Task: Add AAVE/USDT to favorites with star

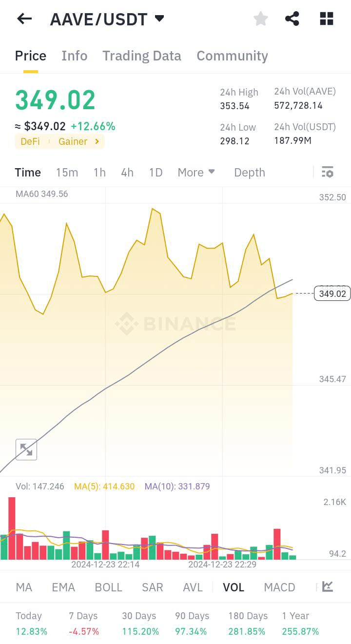Action: pyautogui.click(x=261, y=19)
